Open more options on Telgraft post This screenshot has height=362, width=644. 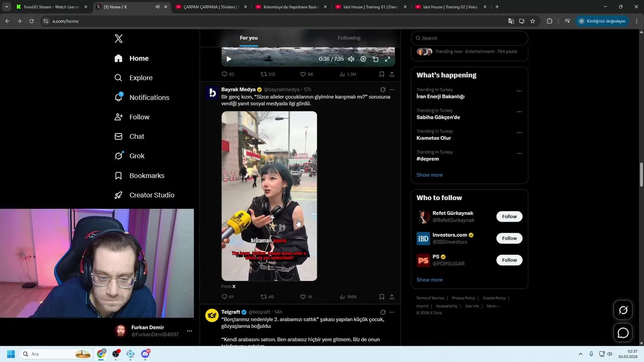[x=392, y=312]
